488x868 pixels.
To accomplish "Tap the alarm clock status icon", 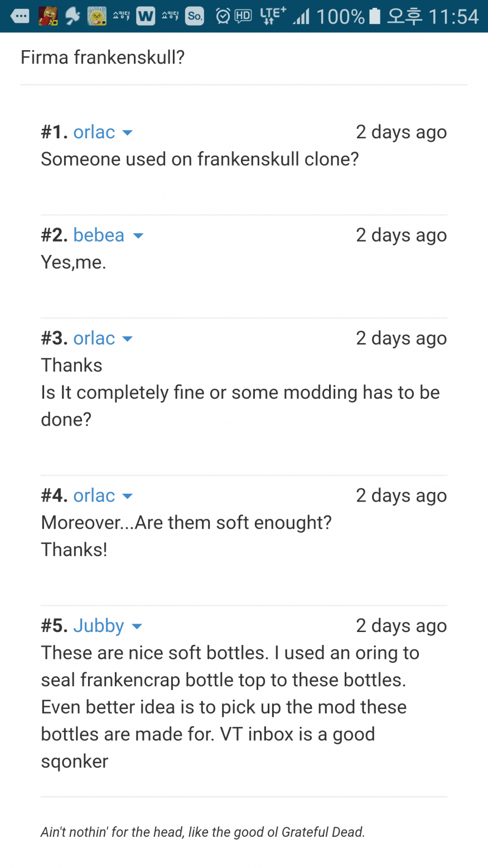I will [x=223, y=16].
